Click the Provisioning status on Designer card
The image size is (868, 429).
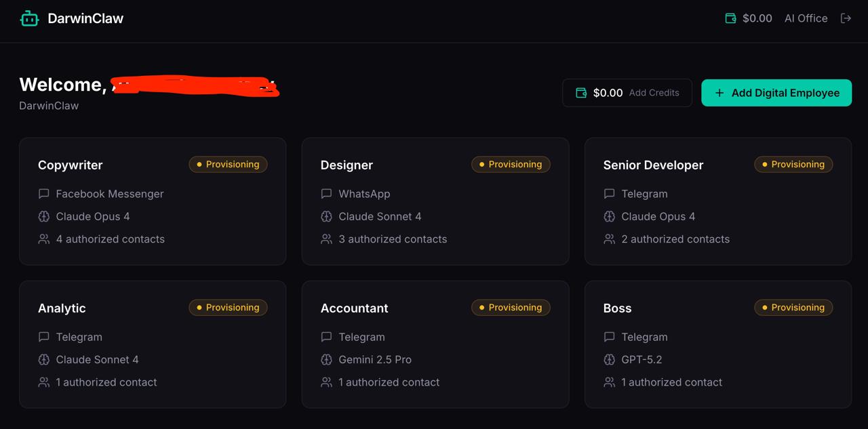pos(511,165)
